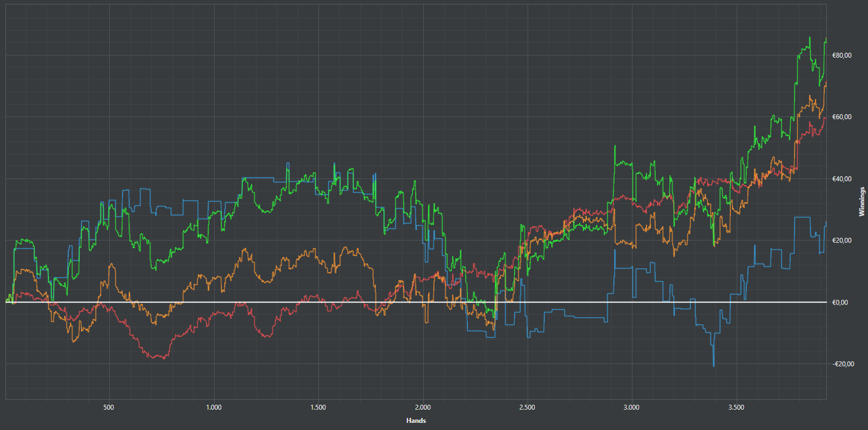Click the €0,00 winnings axis label
Viewport: 868px width, 430px height.
click(x=840, y=303)
